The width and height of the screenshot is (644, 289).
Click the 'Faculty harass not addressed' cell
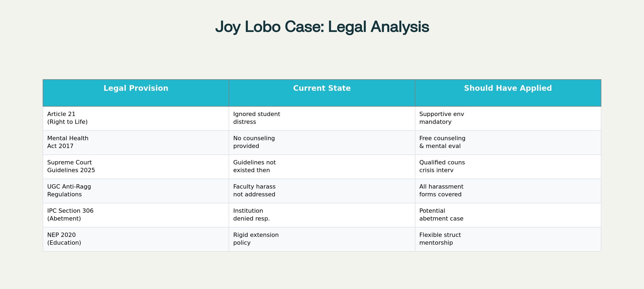pyautogui.click(x=254, y=191)
